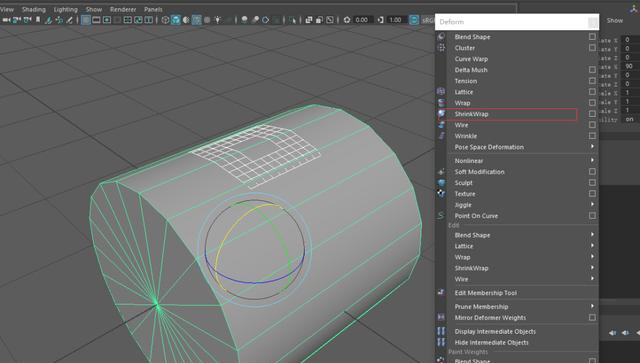
Task: Switch viewport to Wireframe shading
Action: click(165, 20)
